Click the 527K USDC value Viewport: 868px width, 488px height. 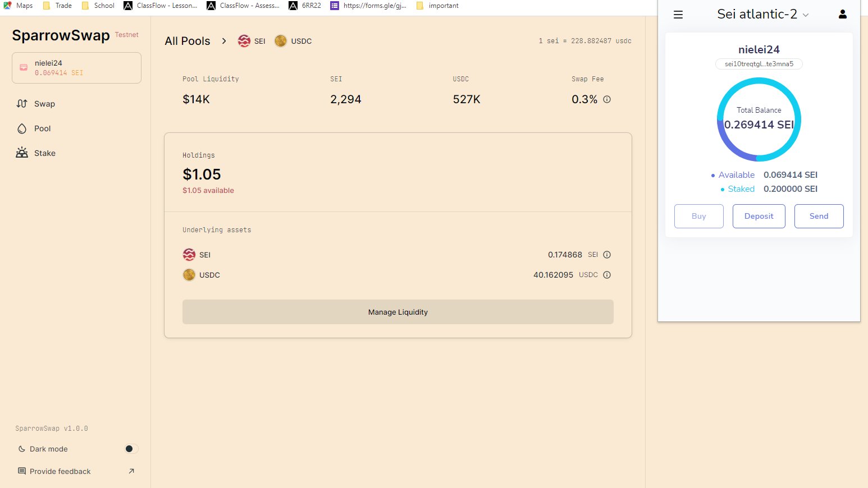tap(467, 99)
